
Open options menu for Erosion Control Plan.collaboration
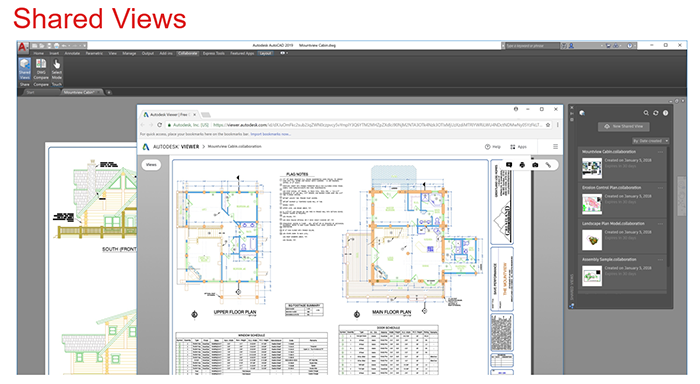pyautogui.click(x=660, y=188)
